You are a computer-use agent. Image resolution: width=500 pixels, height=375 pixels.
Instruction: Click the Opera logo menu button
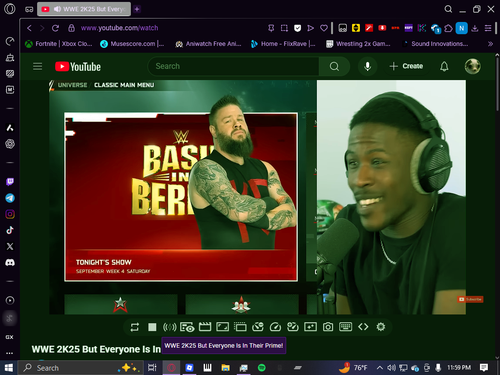[x=10, y=9]
